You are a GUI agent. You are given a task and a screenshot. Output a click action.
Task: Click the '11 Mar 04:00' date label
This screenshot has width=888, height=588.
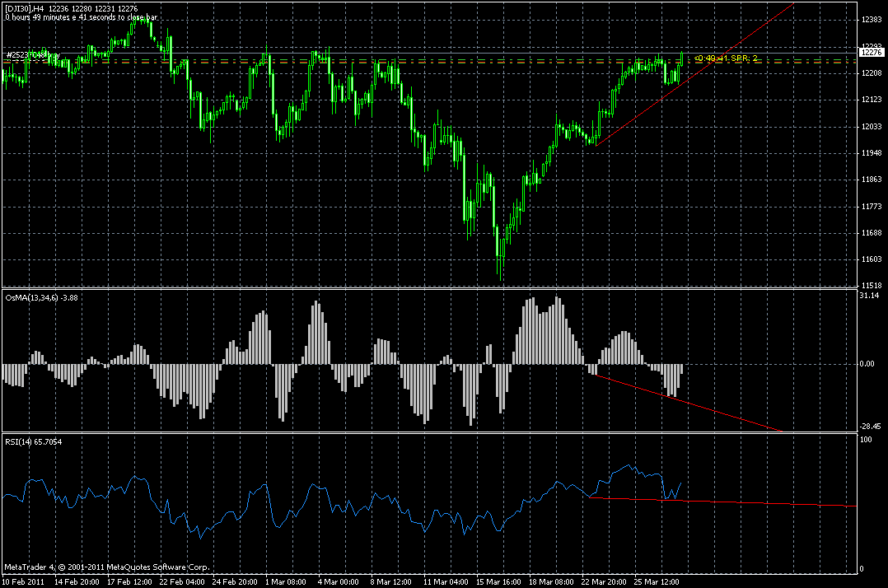point(446,581)
